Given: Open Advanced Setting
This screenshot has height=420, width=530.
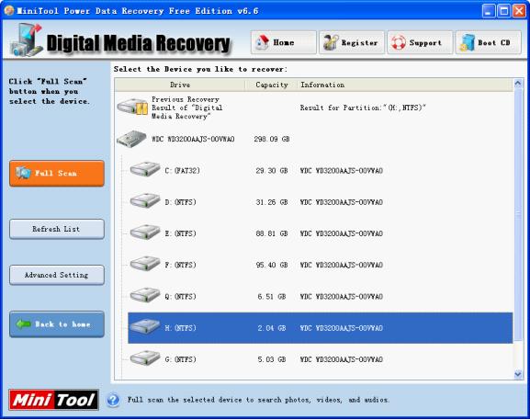Looking at the screenshot, I should coord(57,275).
